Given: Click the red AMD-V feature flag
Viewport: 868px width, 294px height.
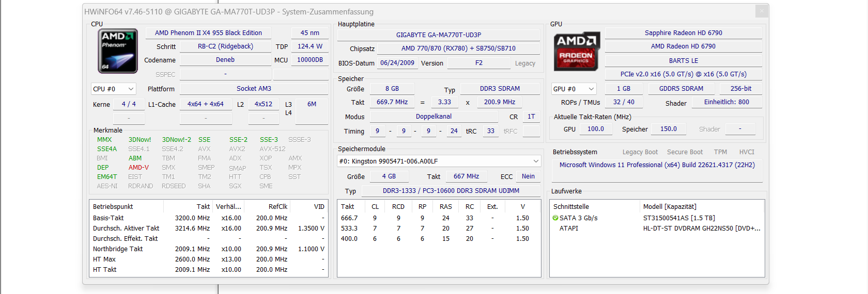Looking at the screenshot, I should click(x=138, y=168).
